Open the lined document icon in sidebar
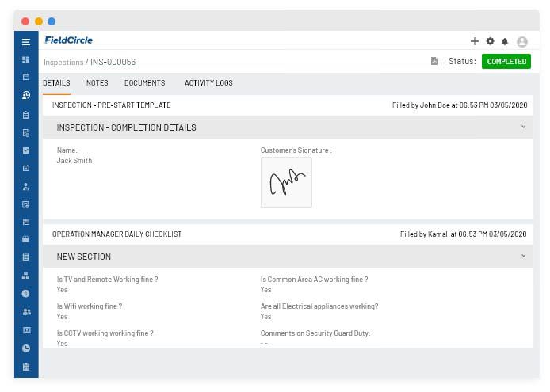Screen dimensions: 550x392 tap(25, 257)
